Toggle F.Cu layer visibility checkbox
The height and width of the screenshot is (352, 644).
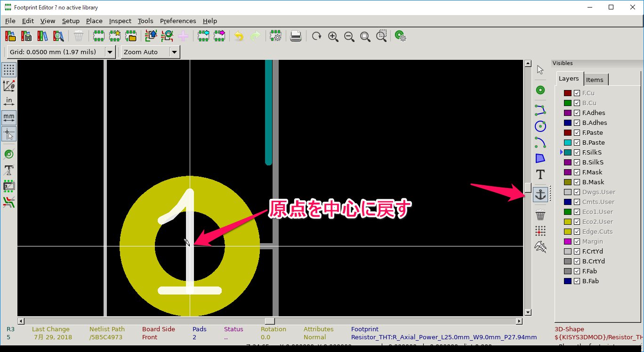pyautogui.click(x=577, y=93)
